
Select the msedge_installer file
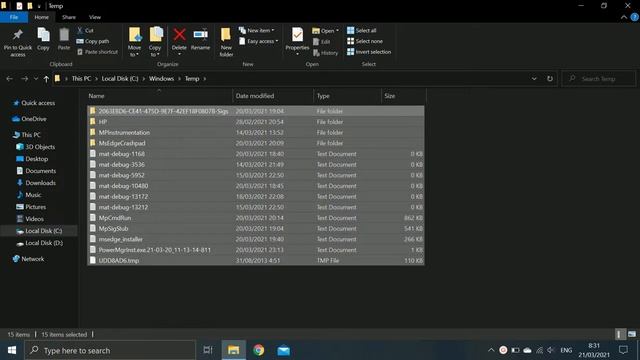(x=256, y=239)
